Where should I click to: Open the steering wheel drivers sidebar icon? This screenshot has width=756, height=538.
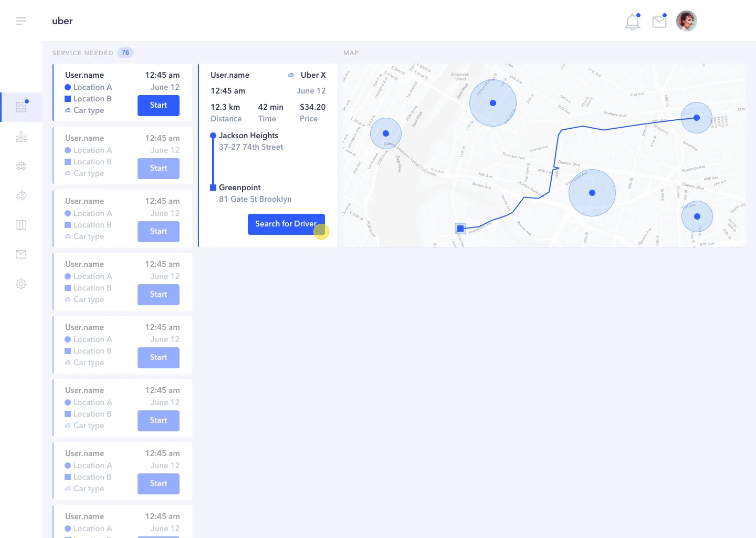[x=21, y=195]
